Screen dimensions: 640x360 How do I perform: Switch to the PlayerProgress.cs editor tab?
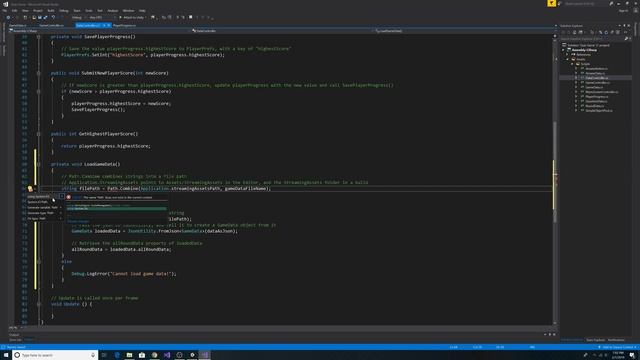pyautogui.click(x=124, y=25)
